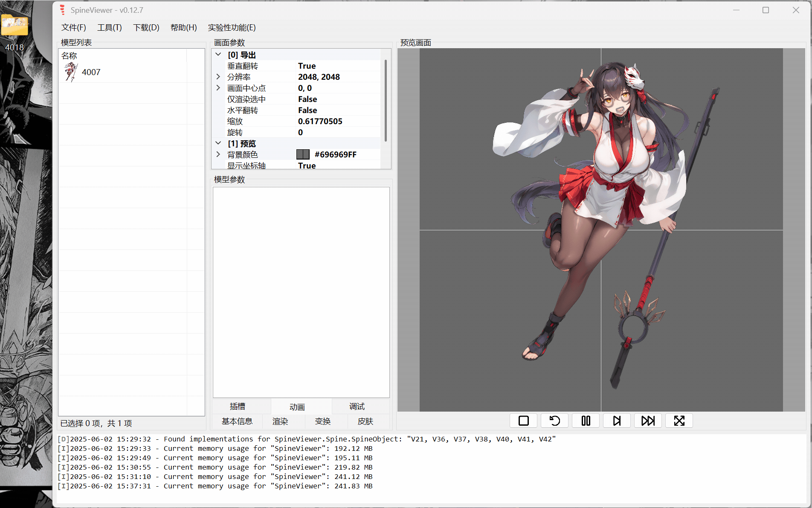The height and width of the screenshot is (508, 812).
Task: Collapse the [1] 预览 category
Action: point(218,143)
